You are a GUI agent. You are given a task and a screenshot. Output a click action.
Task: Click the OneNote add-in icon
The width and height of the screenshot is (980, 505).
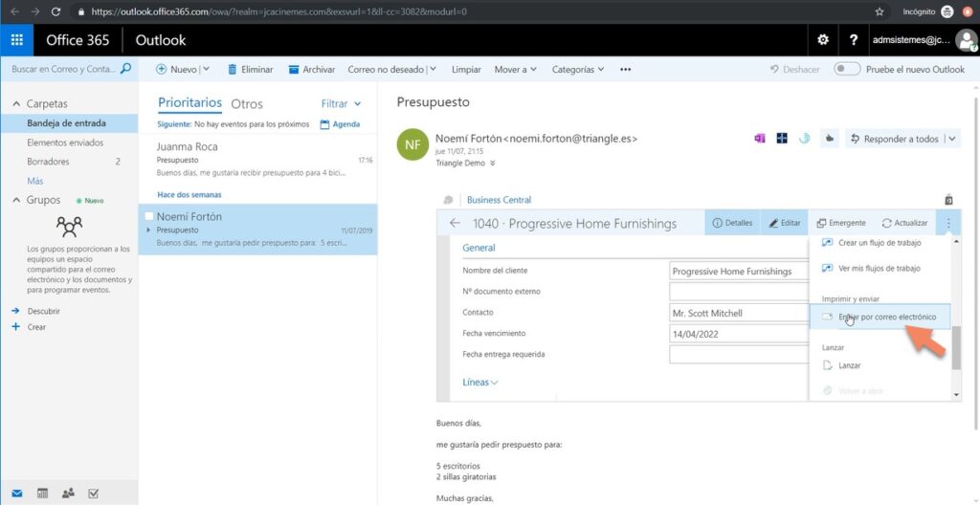[x=760, y=139]
